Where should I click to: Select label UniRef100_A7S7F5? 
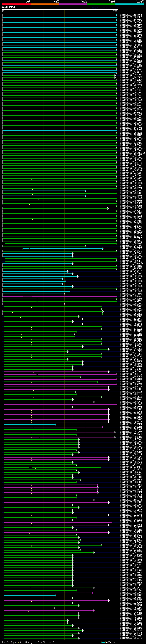click(131, 57)
